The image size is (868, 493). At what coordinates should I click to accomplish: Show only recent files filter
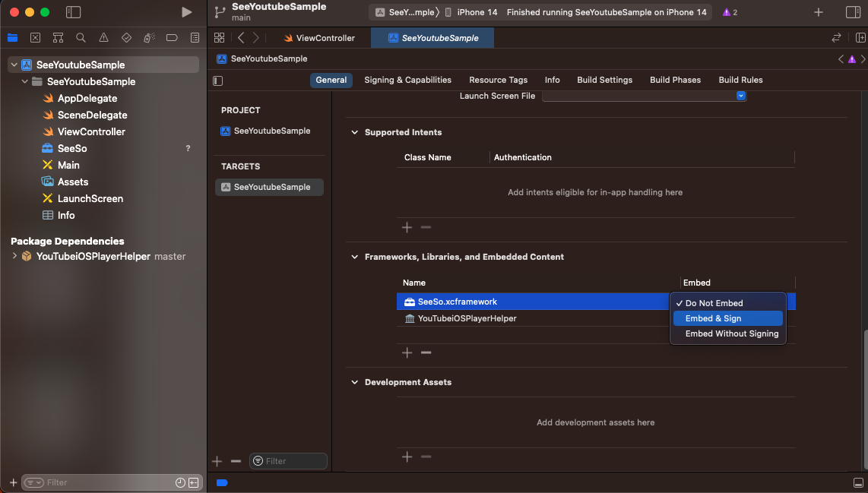[180, 482]
